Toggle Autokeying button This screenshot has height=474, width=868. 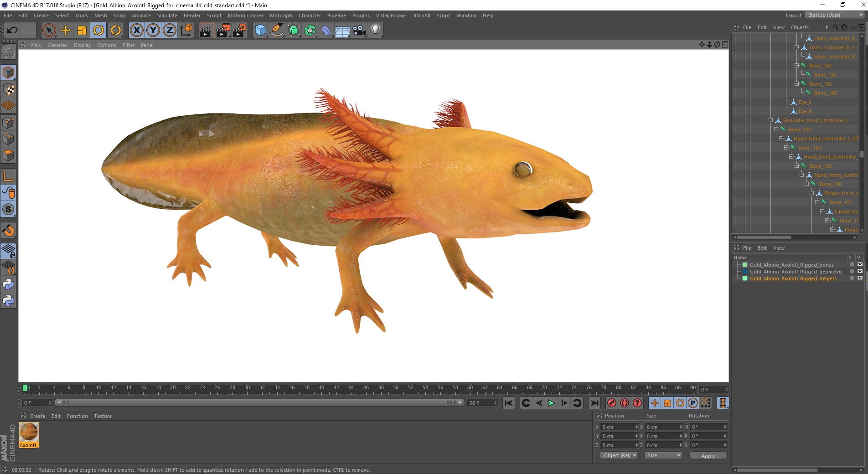tap(625, 403)
